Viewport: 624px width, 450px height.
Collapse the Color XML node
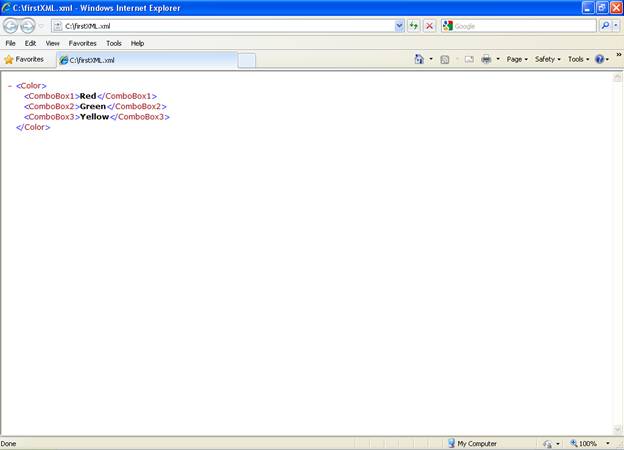10,86
